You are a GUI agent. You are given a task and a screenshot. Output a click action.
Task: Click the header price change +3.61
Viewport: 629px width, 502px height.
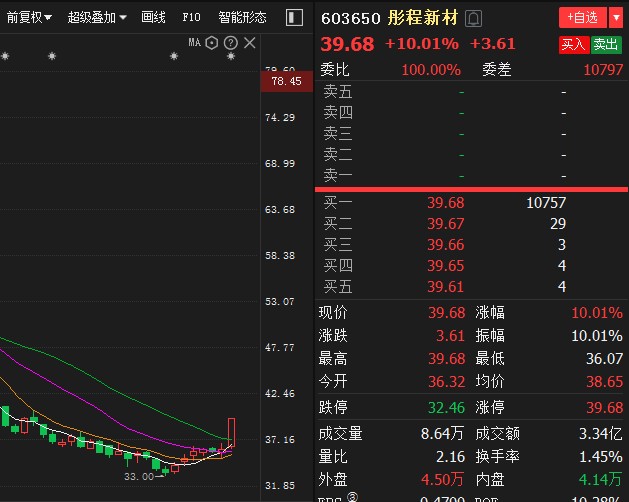pyautogui.click(x=493, y=44)
